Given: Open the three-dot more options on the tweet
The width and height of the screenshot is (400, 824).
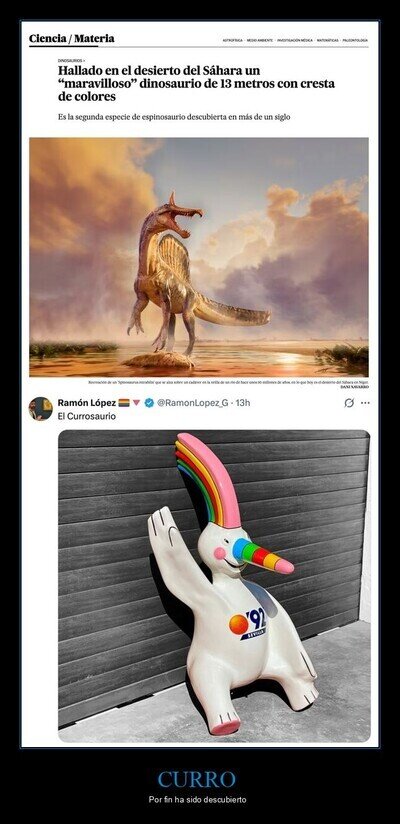Looking at the screenshot, I should 365,403.
